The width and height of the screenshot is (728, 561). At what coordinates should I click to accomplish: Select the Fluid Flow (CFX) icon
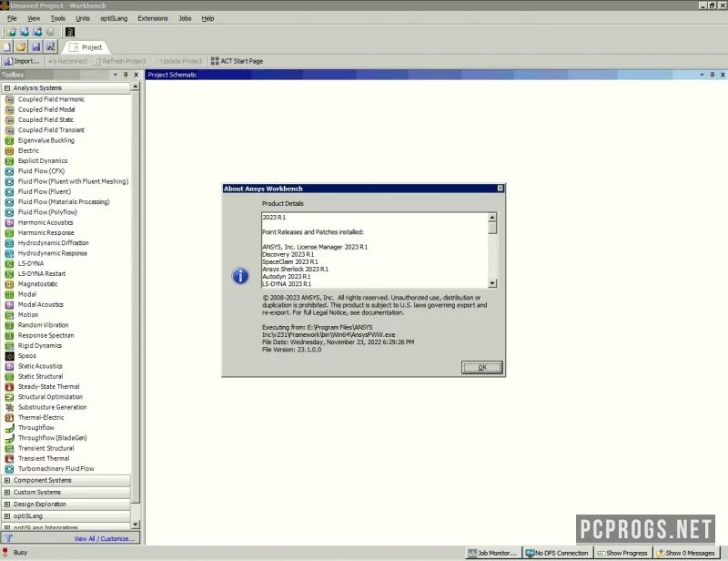(x=9, y=171)
